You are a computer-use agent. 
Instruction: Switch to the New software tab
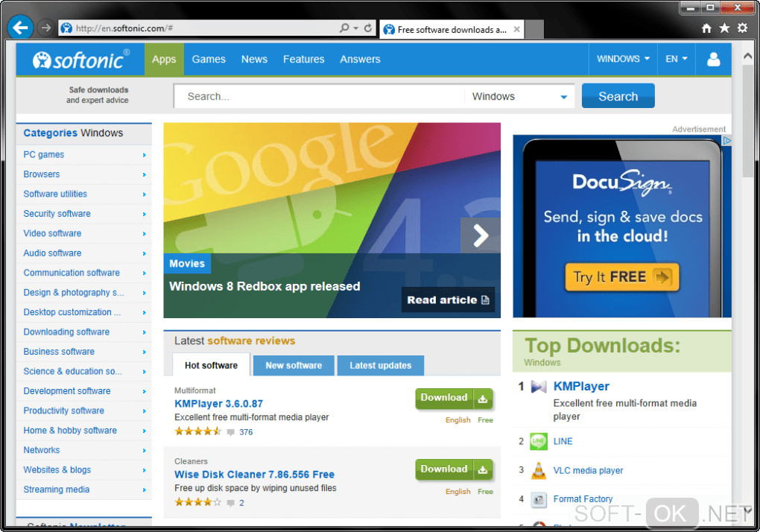294,366
